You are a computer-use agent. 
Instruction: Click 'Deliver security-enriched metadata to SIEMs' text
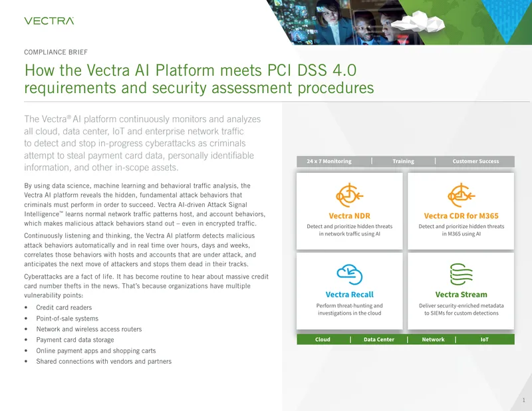(x=461, y=309)
